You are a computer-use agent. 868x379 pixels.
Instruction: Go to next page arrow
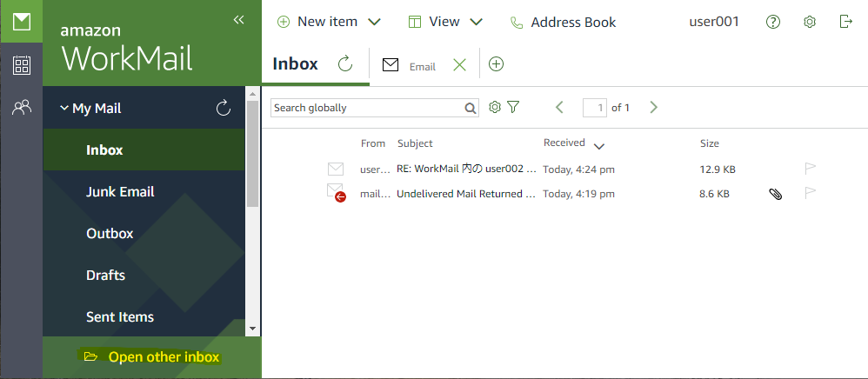click(x=654, y=107)
